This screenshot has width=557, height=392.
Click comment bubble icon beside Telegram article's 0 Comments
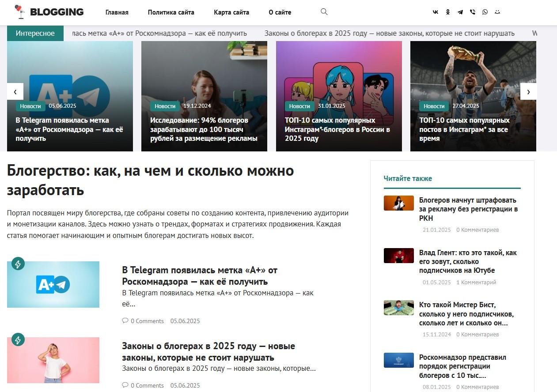click(x=125, y=320)
